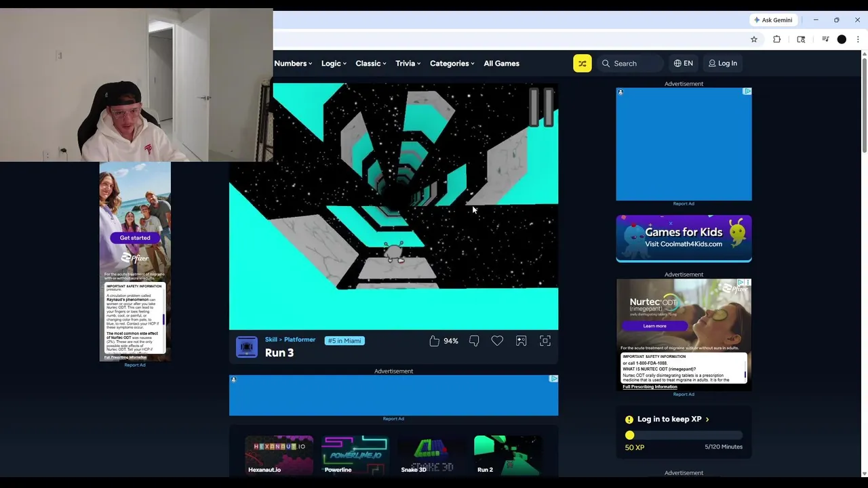Click the Search magnifier icon
The image size is (868, 488).
click(x=606, y=64)
